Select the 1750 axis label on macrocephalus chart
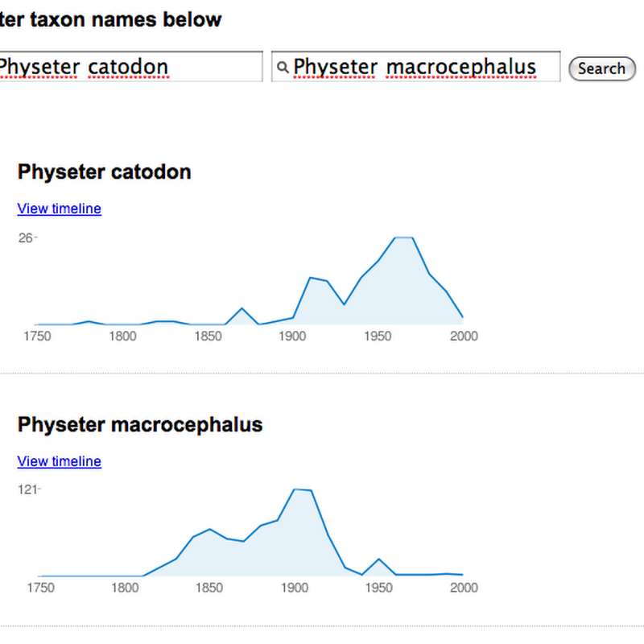Image resolution: width=644 pixels, height=644 pixels. click(x=41, y=588)
